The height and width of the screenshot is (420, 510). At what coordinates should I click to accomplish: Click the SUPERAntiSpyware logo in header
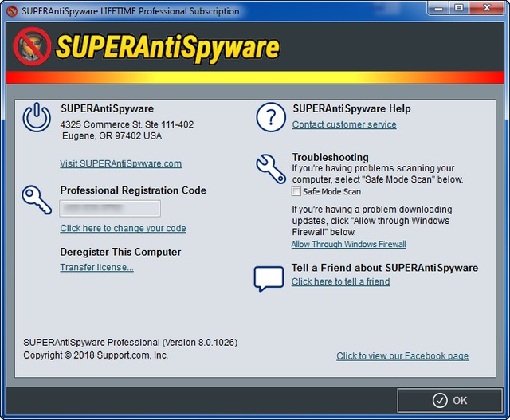coord(148,47)
